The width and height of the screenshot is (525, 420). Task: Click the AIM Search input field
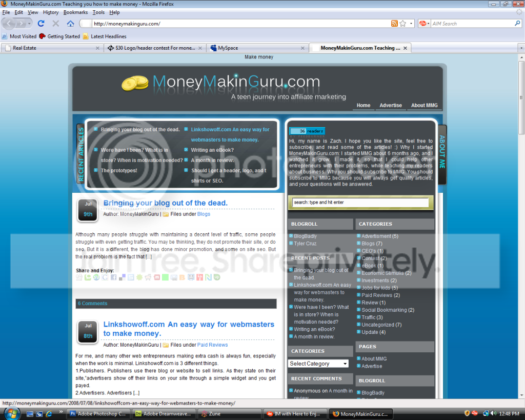[472, 24]
